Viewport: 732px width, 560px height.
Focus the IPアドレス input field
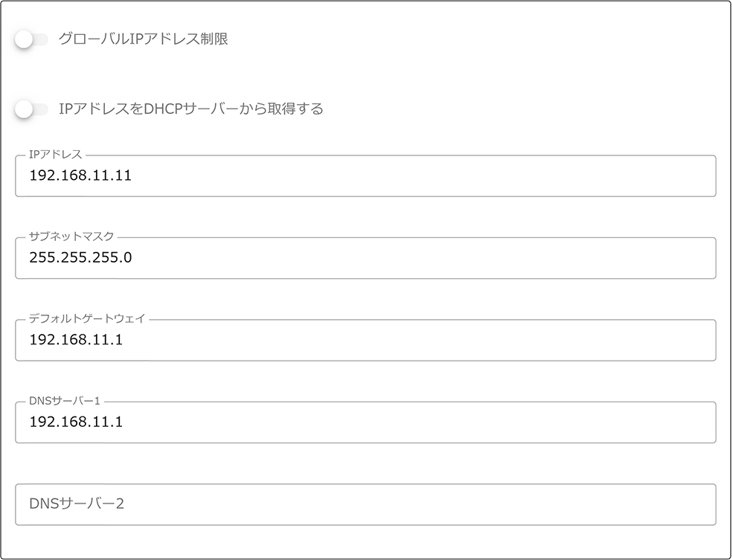click(417, 176)
